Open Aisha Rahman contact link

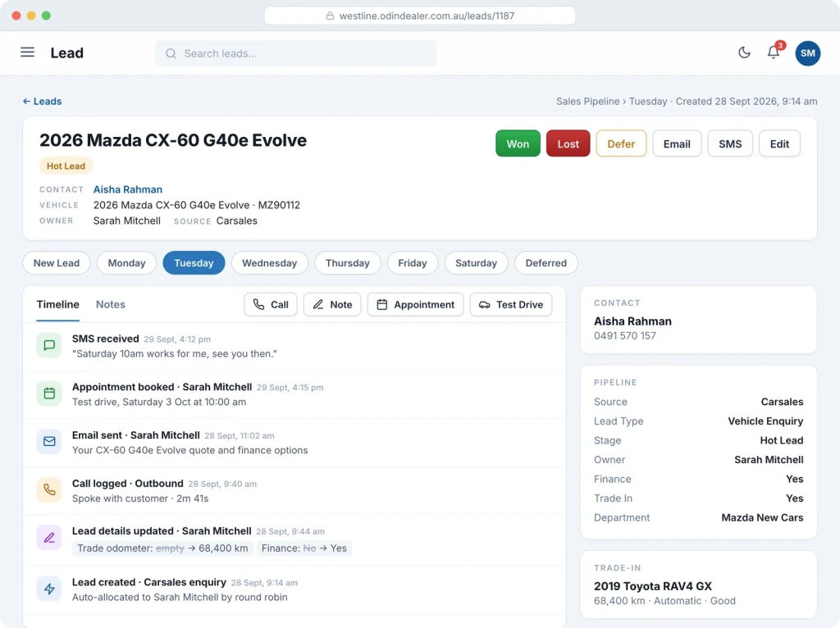(127, 189)
